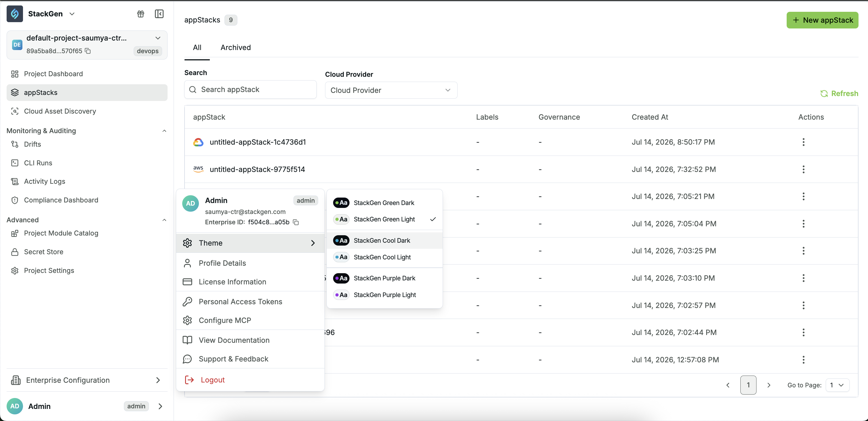This screenshot has height=421, width=868.
Task: Focus the Search appStack field
Action: tap(250, 89)
